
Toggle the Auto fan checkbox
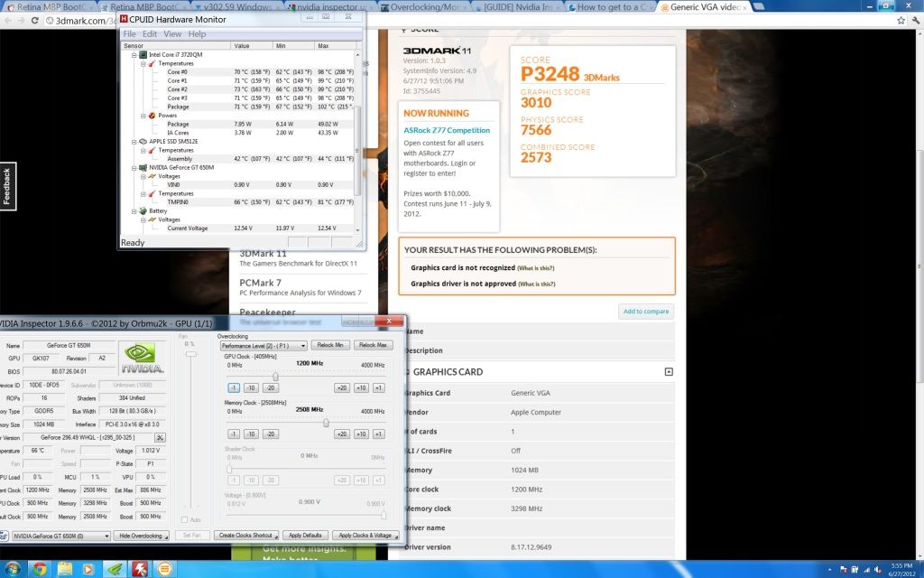184,519
